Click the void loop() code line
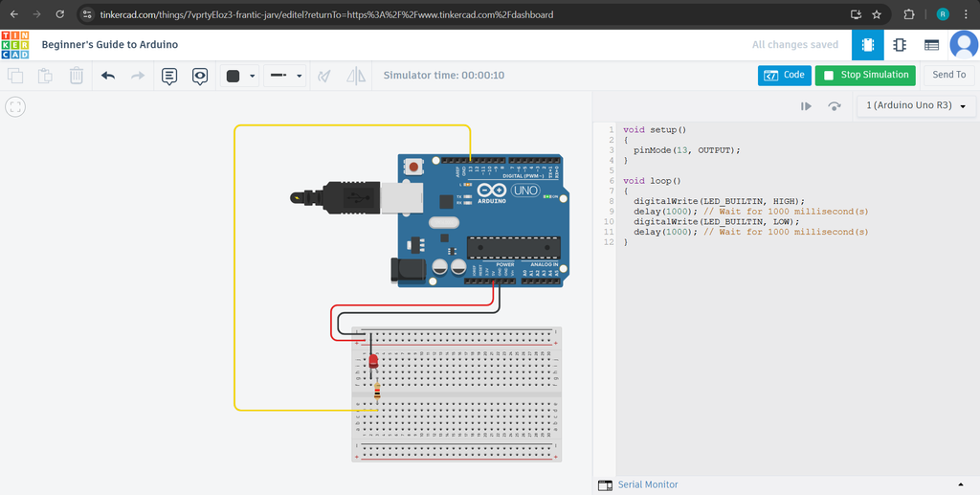 [652, 181]
